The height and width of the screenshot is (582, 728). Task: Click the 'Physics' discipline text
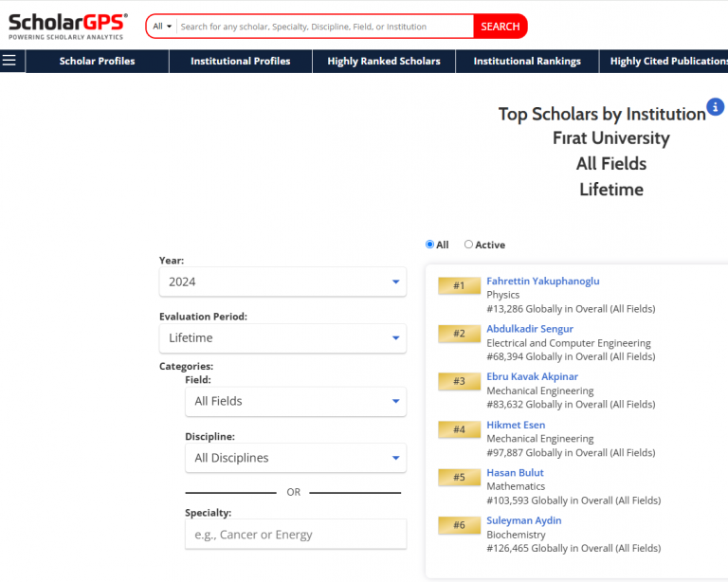coord(502,295)
